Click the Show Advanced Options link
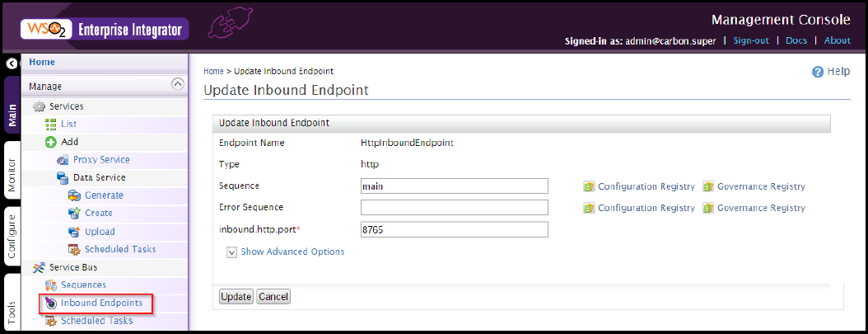The width and height of the screenshot is (868, 334). click(x=292, y=252)
